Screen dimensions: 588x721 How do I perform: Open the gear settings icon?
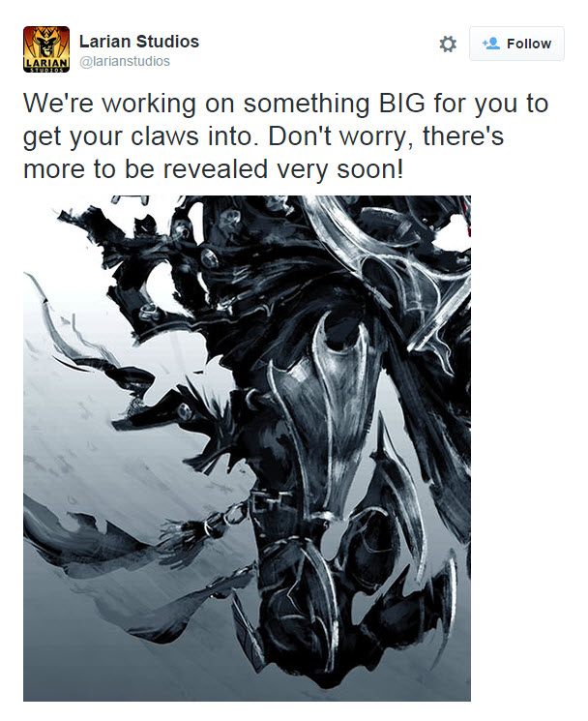(448, 44)
